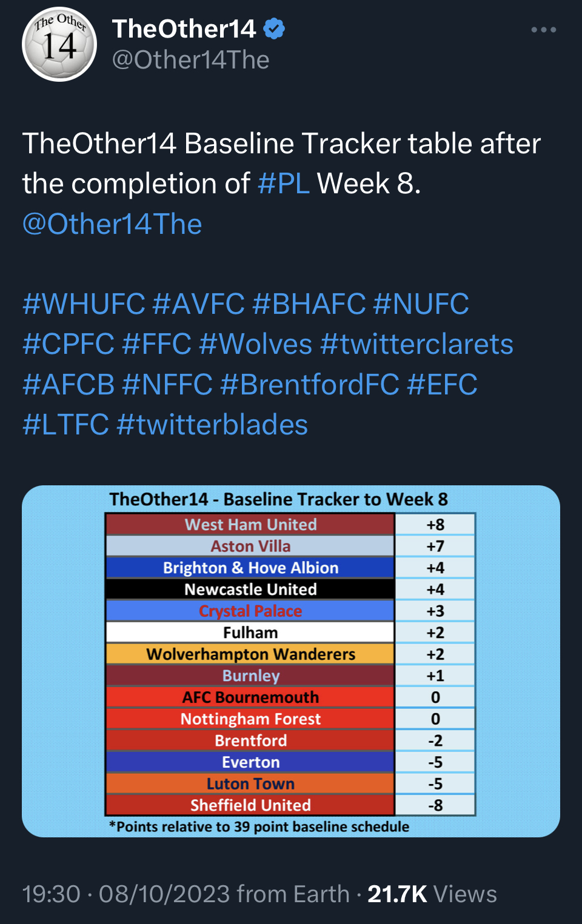This screenshot has height=924, width=582.
Task: Open the #CPFC hashtag
Action: click(x=69, y=344)
